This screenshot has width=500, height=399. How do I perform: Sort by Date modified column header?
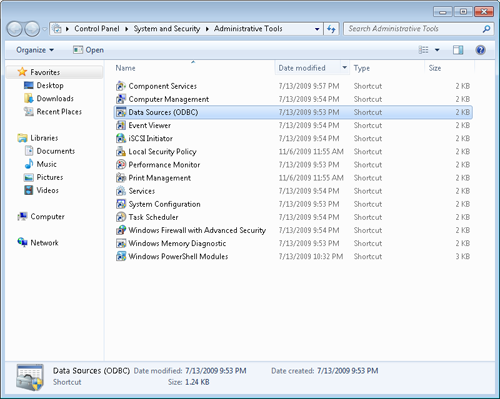pyautogui.click(x=302, y=68)
